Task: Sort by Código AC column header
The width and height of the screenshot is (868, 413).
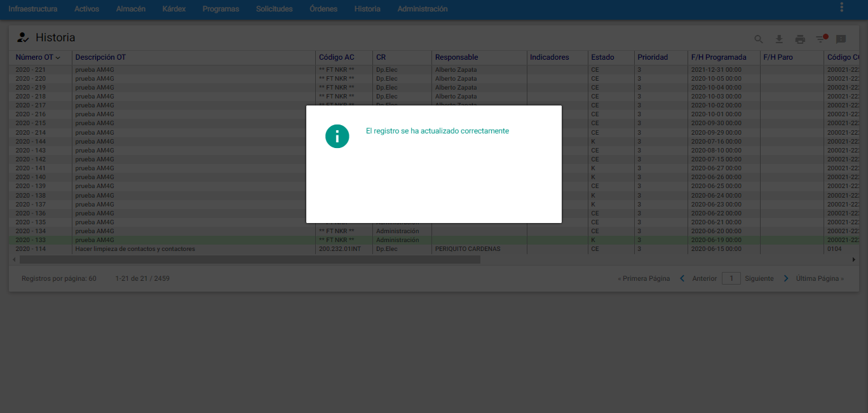Action: 336,57
